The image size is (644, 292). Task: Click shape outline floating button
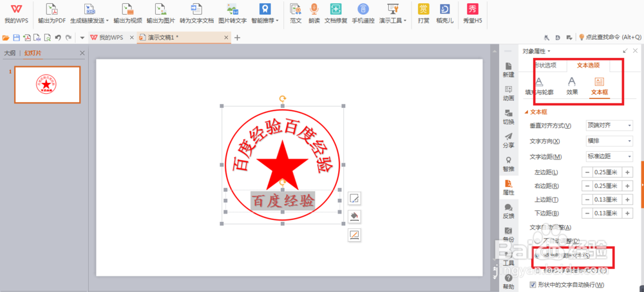pos(354,235)
